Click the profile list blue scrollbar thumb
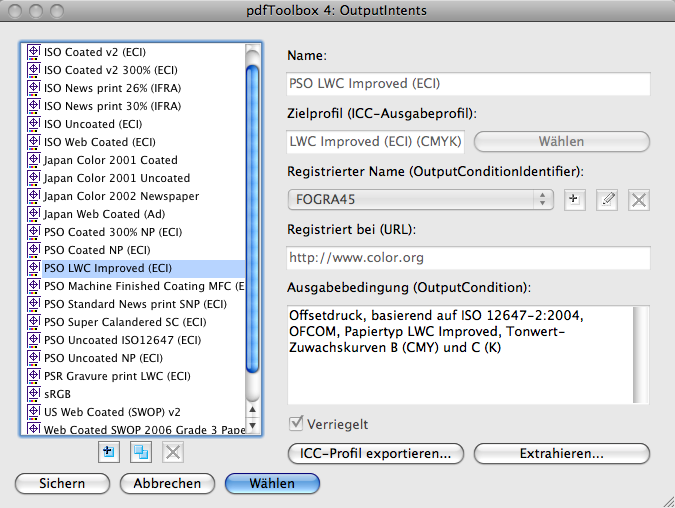The width and height of the screenshot is (675, 508). point(252,219)
